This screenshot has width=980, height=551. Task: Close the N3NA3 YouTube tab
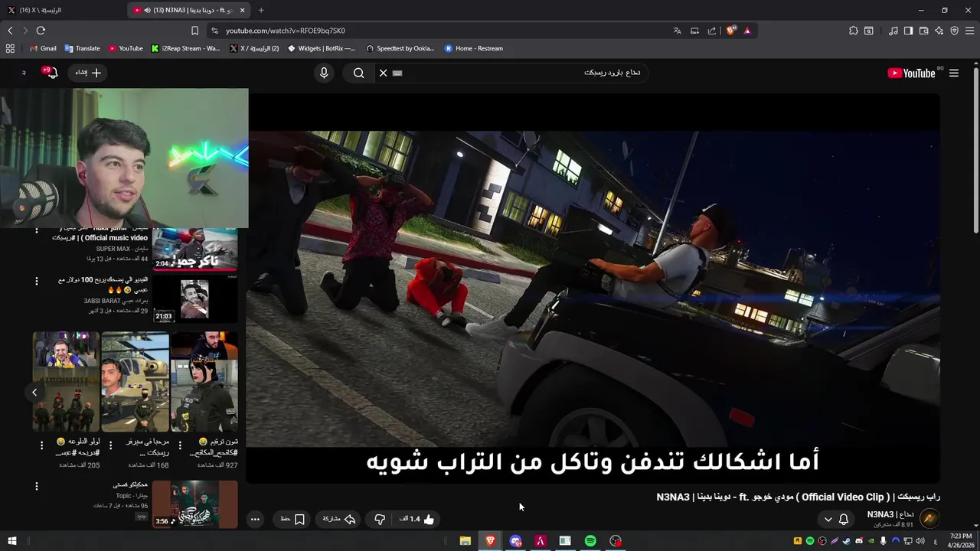coord(243,10)
